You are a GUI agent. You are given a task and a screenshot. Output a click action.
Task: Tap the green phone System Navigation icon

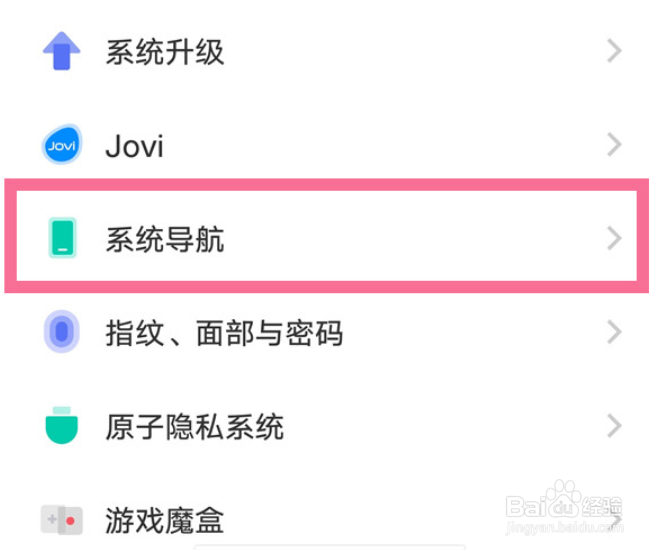(62, 238)
